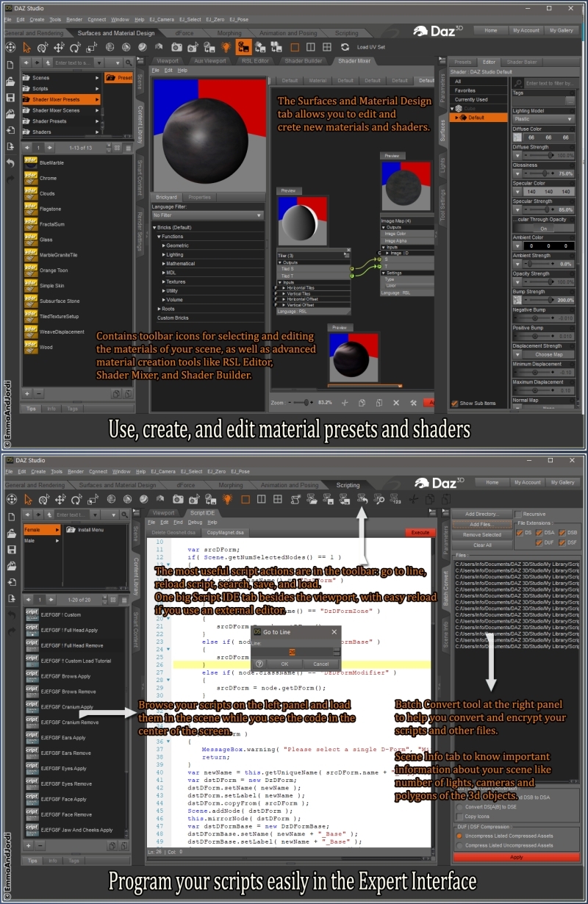The width and height of the screenshot is (588, 904).
Task: Select Shader Mixer Presets folder
Action: coord(61,99)
